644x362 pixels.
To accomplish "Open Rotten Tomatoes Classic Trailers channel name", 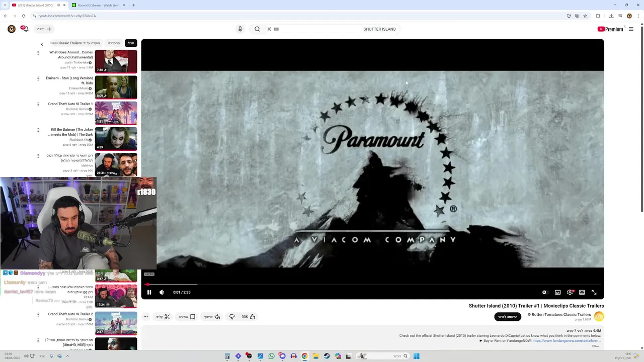I will click(561, 315).
